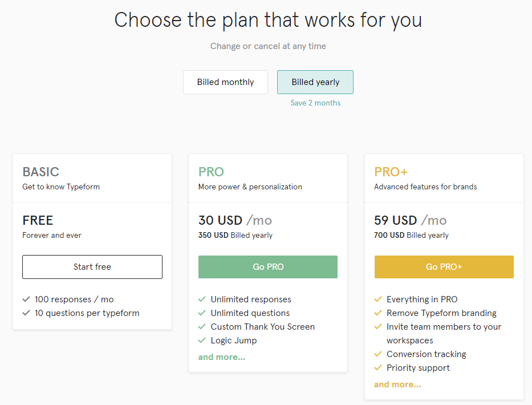Screen dimensions: 532x405
Task: Click checkmark beside Conversion tracking
Action: tap(378, 354)
